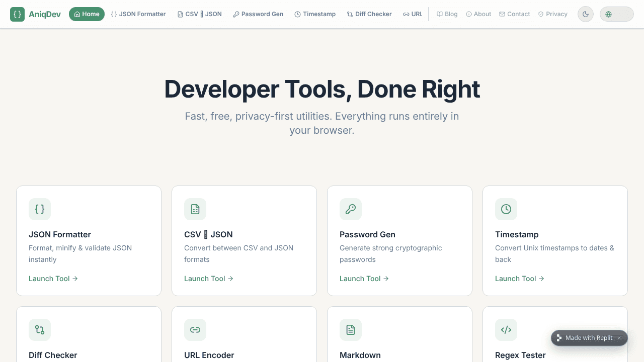Click the Password Gen card title

pyautogui.click(x=367, y=234)
